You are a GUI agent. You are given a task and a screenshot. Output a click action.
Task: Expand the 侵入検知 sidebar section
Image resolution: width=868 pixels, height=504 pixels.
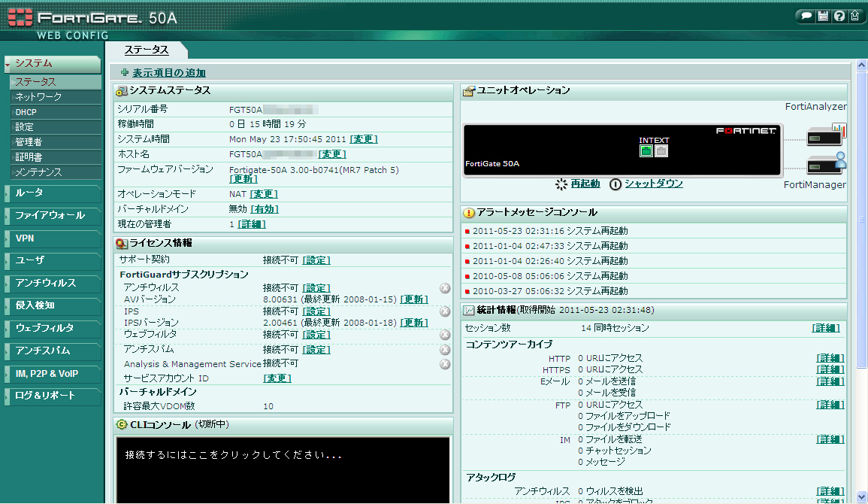tap(53, 305)
